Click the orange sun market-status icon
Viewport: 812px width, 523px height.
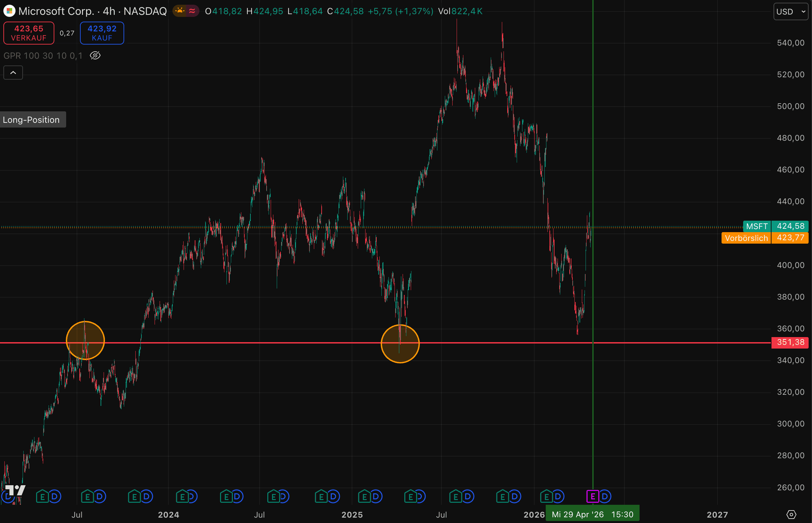[x=180, y=11]
